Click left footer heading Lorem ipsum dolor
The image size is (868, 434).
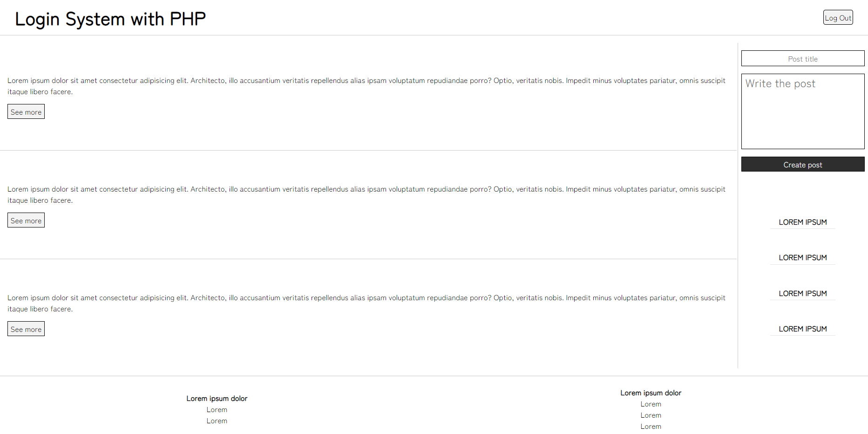(x=217, y=399)
